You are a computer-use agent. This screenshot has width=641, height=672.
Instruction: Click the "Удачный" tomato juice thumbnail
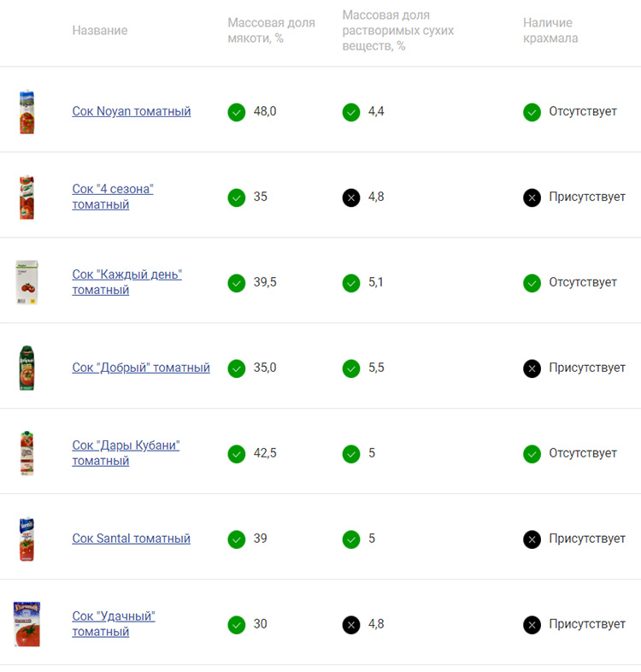point(27,624)
